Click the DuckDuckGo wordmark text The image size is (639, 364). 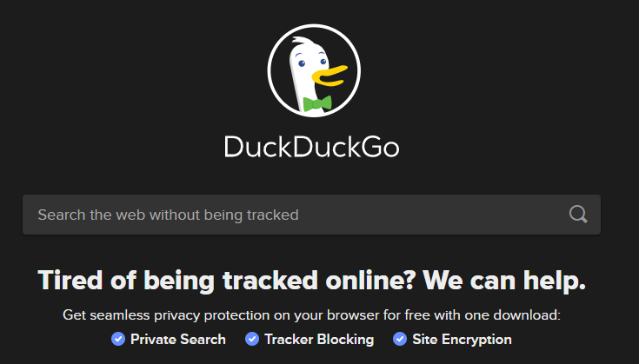point(312,147)
